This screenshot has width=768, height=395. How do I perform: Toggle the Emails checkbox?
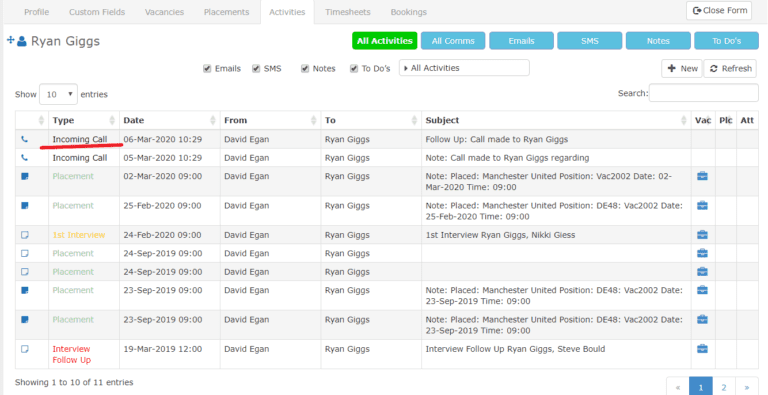pyautogui.click(x=207, y=69)
